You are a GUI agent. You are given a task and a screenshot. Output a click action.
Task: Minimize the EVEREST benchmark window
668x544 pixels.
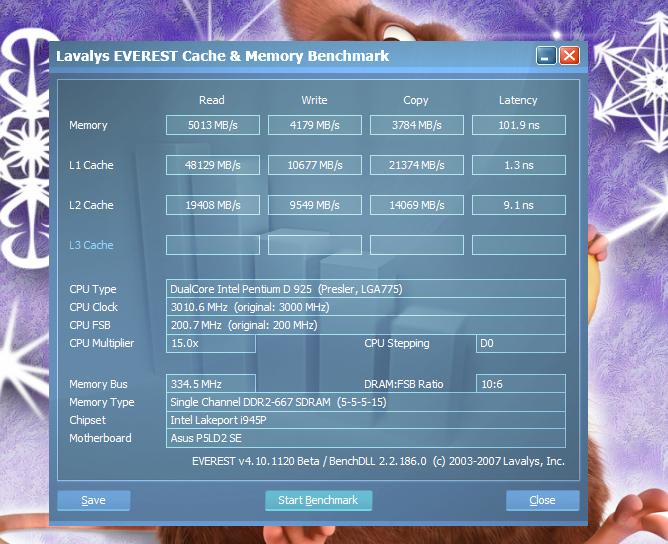[x=546, y=56]
